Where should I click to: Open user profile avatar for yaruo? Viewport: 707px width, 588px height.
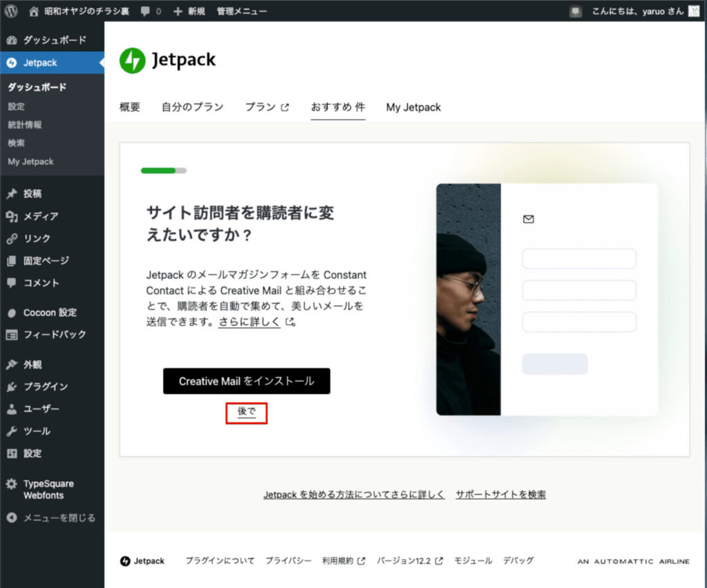tap(694, 11)
